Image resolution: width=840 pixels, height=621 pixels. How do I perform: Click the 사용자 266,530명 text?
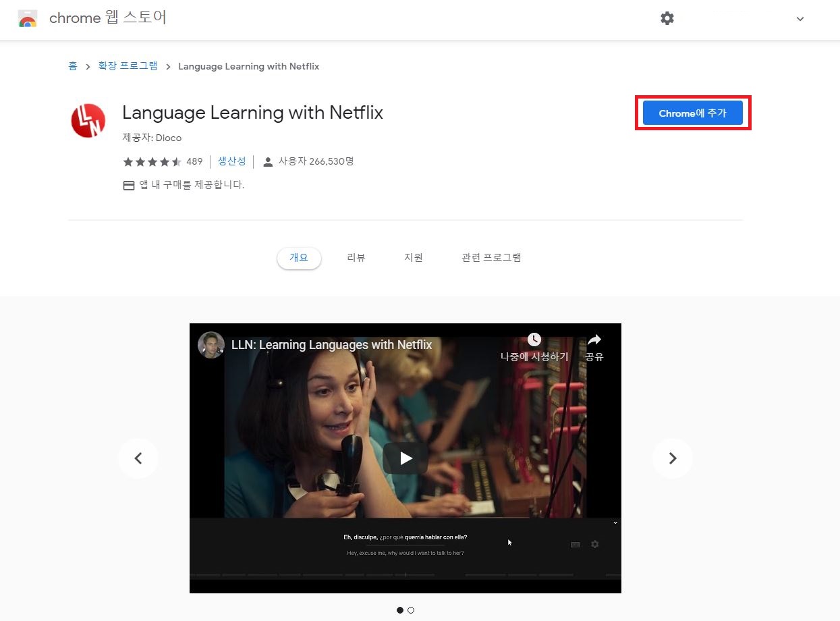[x=316, y=161]
